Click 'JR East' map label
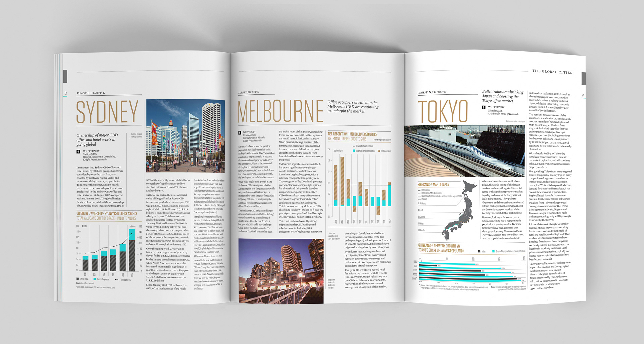Image resolution: width=644 pixels, height=344 pixels. coord(420,210)
